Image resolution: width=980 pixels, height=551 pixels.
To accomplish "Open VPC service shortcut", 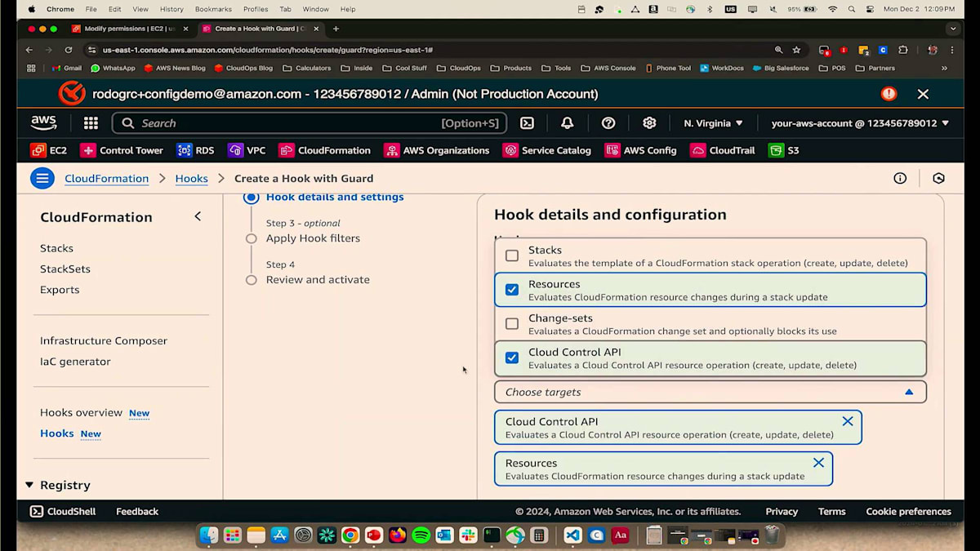I will pyautogui.click(x=247, y=150).
